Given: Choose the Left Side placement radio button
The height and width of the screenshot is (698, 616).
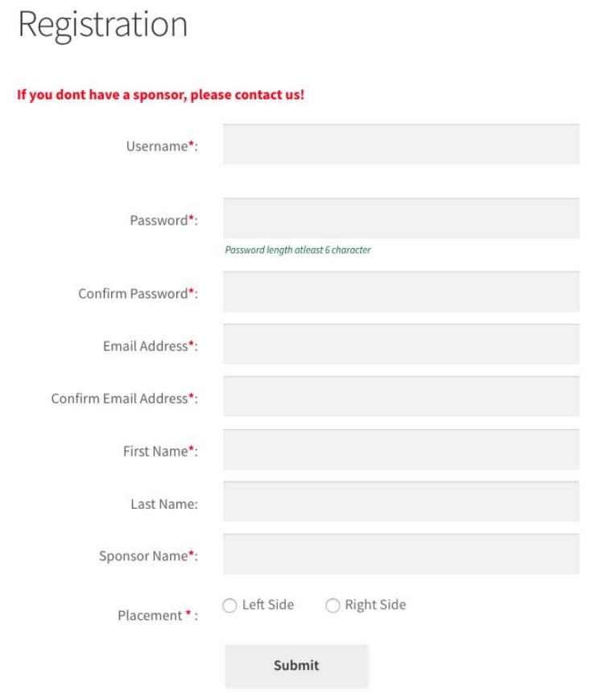Looking at the screenshot, I should [x=229, y=605].
